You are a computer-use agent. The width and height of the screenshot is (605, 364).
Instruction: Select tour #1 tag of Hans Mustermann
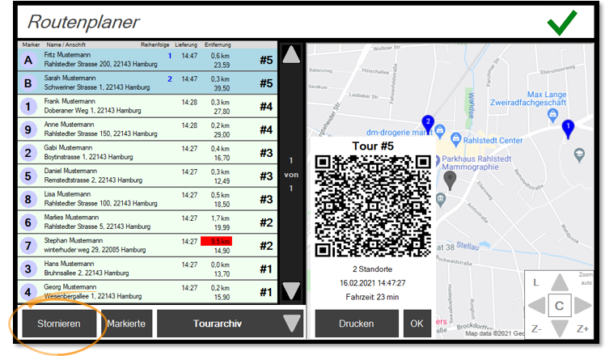pyautogui.click(x=266, y=269)
